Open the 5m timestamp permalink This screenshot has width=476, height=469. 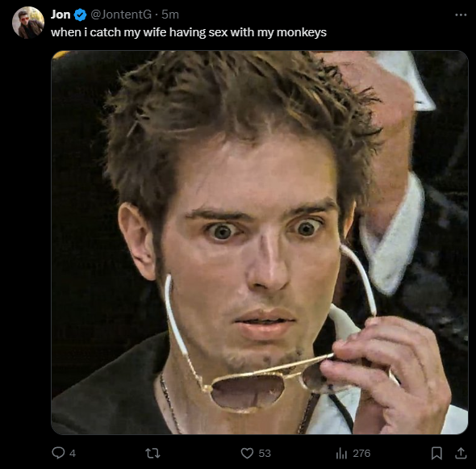tap(170, 15)
